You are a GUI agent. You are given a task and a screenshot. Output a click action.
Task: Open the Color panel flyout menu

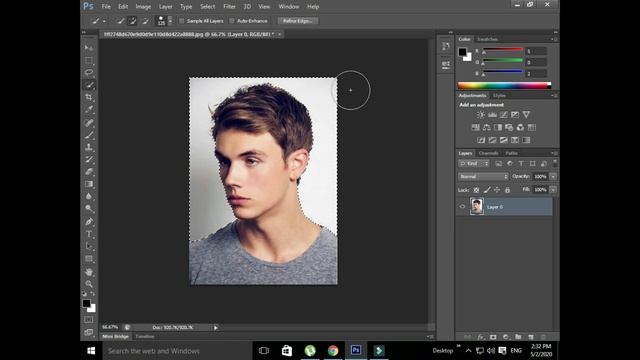click(x=554, y=39)
